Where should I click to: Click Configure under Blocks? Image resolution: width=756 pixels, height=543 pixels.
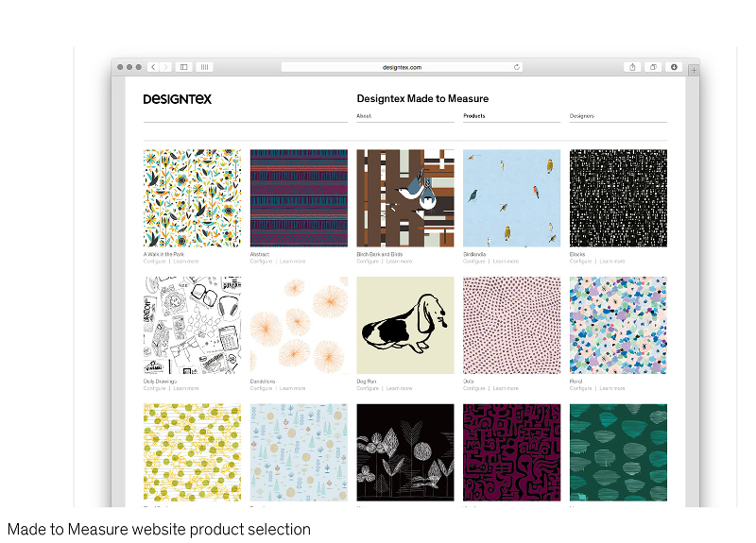[581, 262]
